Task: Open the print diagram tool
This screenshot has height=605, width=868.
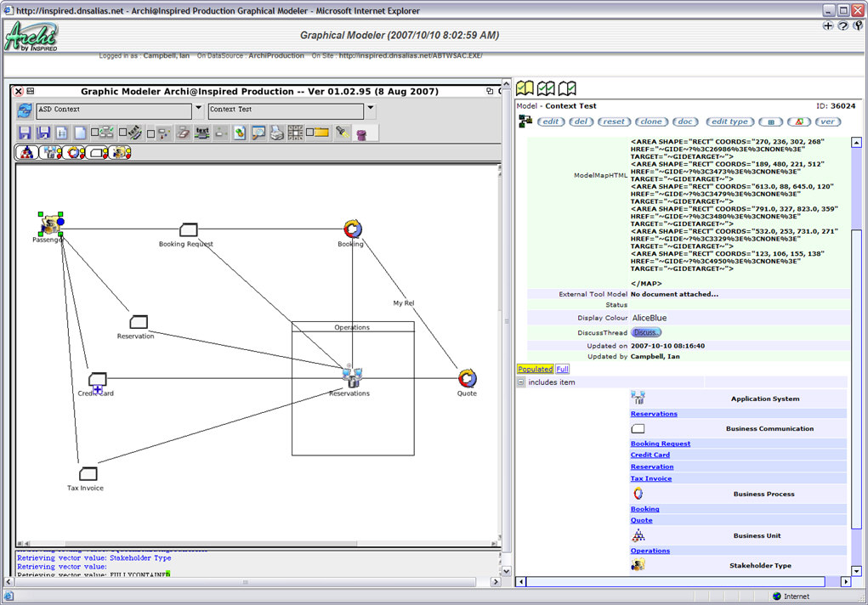Action: coord(275,132)
